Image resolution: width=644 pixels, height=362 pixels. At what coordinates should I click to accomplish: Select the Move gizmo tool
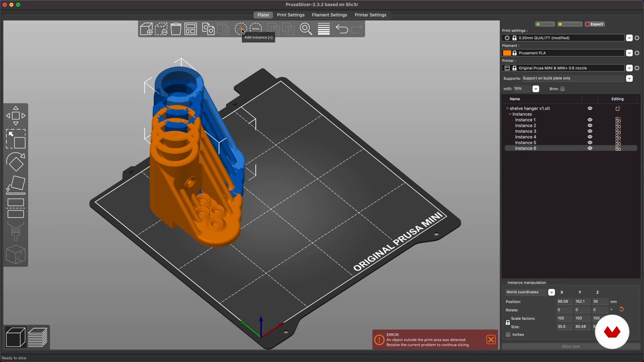[16, 116]
